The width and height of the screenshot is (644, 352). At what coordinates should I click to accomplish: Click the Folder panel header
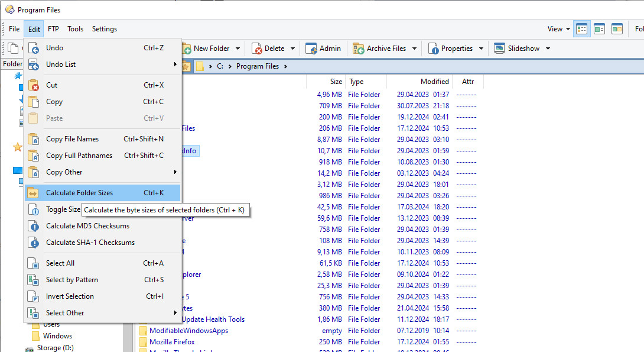click(13, 64)
